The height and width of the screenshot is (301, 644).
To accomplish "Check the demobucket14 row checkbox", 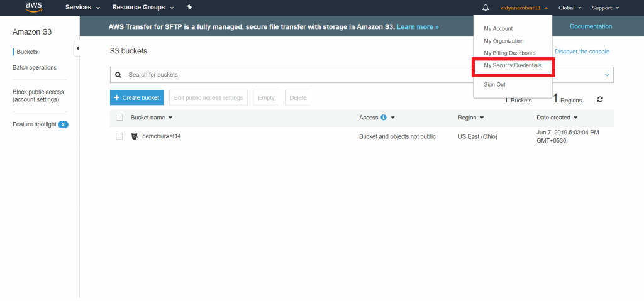I will coord(119,136).
